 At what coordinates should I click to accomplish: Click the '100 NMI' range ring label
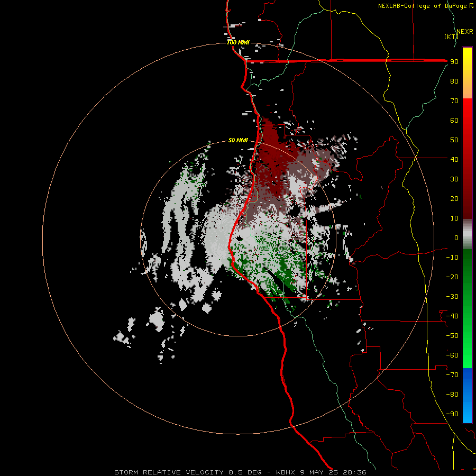(239, 42)
